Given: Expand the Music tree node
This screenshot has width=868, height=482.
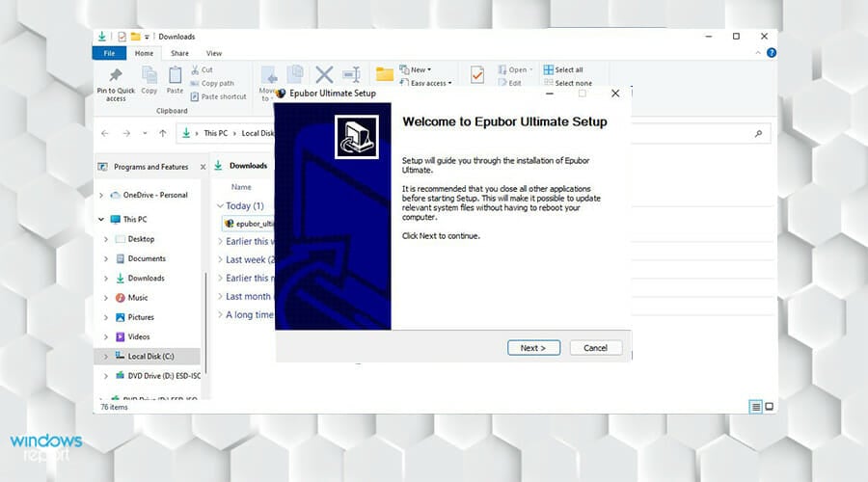Looking at the screenshot, I should pyautogui.click(x=106, y=298).
